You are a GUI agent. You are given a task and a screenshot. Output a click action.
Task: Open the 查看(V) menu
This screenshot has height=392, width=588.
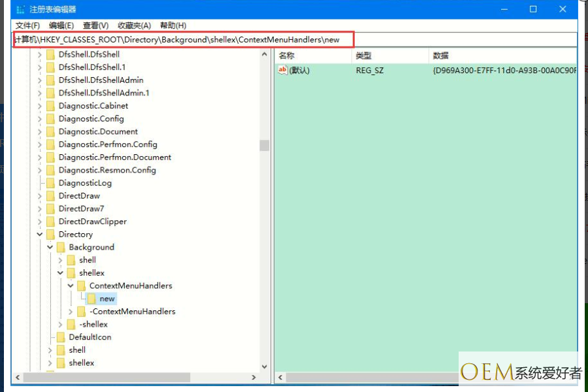(x=95, y=25)
